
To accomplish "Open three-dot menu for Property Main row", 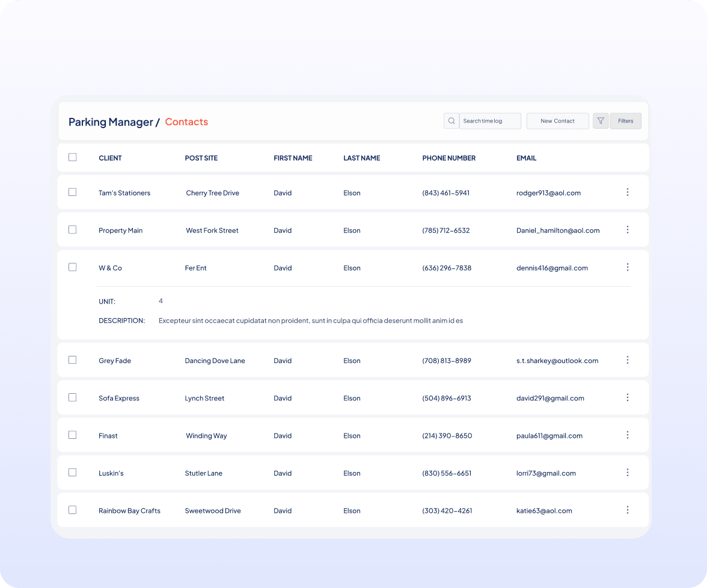I will point(627,230).
